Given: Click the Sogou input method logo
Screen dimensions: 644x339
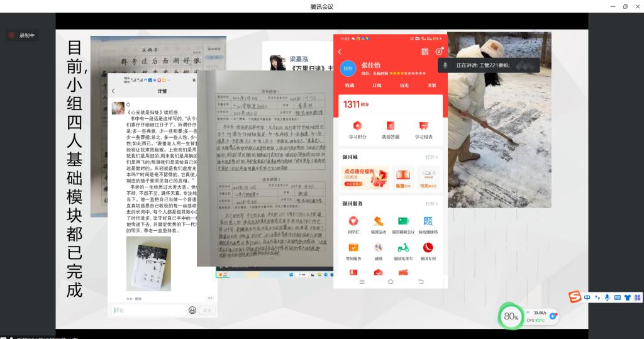Looking at the screenshot, I should coord(575,297).
